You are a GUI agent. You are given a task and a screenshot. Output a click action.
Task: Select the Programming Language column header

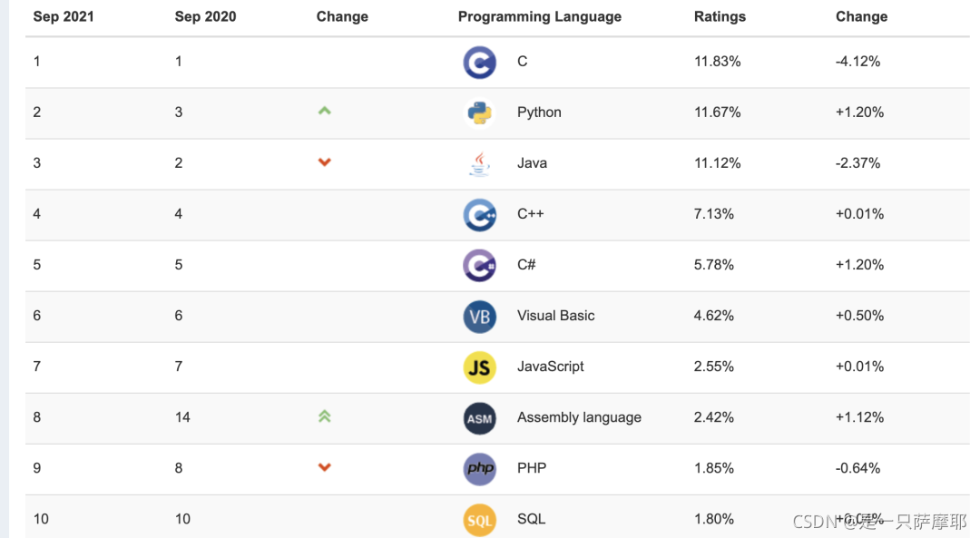539,17
